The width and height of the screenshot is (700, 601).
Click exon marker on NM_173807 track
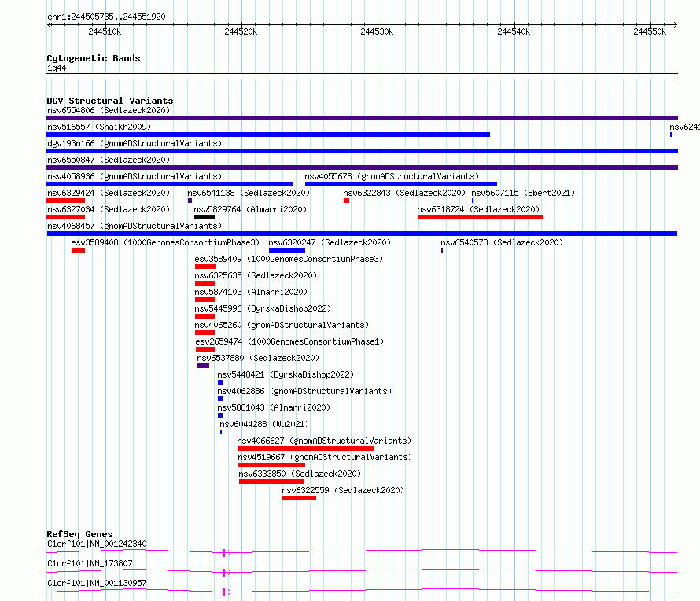[223, 573]
